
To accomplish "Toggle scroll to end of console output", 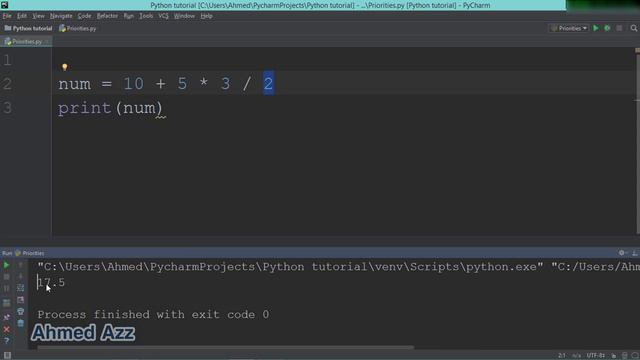I will (20, 300).
